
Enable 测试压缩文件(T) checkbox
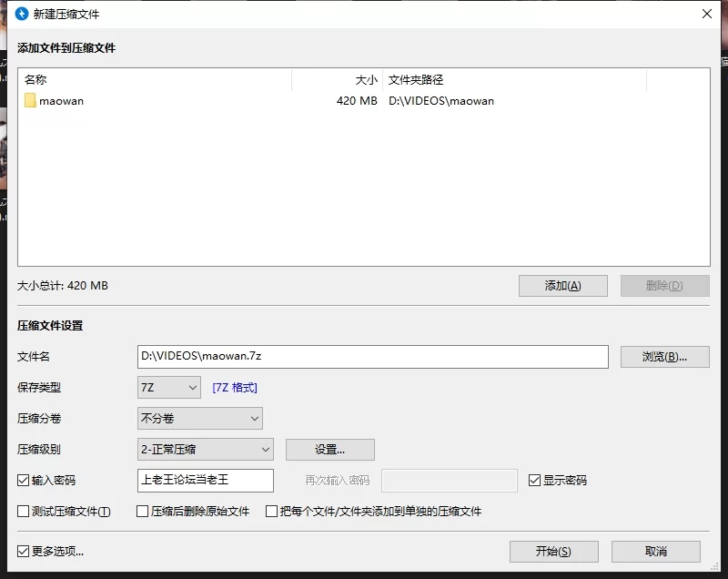(24, 512)
